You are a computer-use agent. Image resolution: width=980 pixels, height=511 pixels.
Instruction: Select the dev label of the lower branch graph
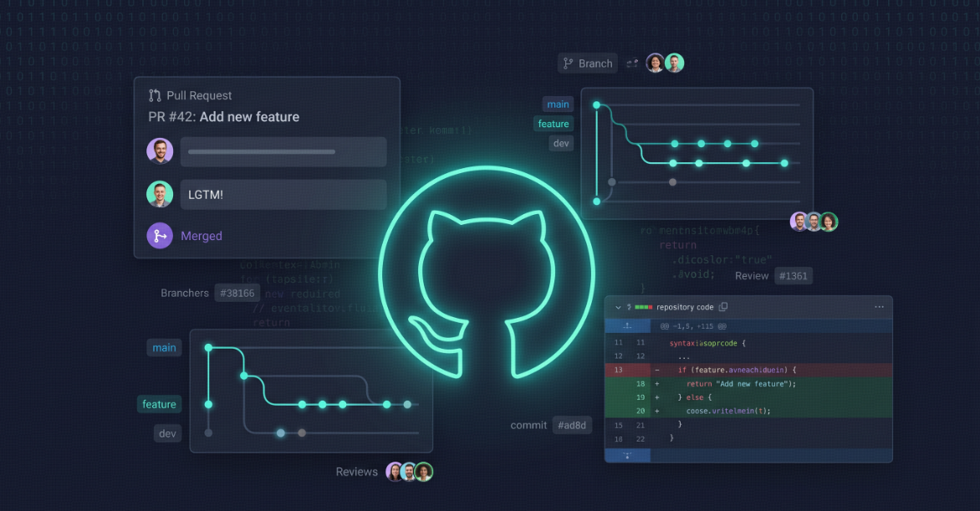tap(167, 433)
